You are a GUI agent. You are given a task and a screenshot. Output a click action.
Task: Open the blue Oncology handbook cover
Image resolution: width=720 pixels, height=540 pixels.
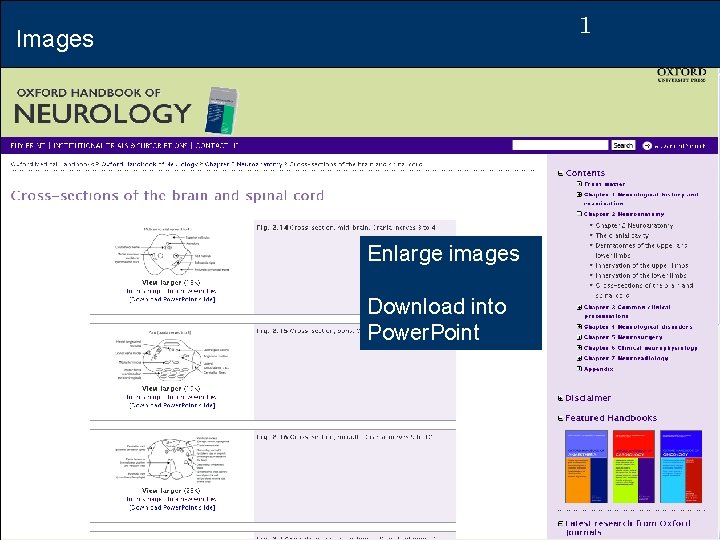tap(681, 467)
